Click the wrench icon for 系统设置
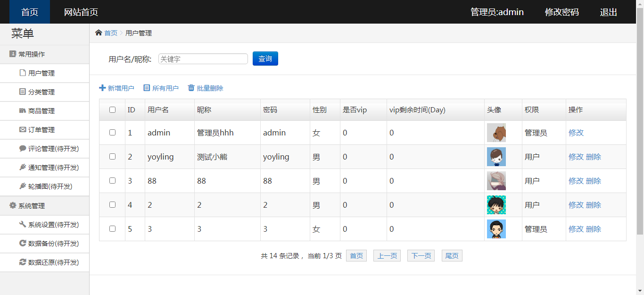Screen dimensions: 644x295 23,224
